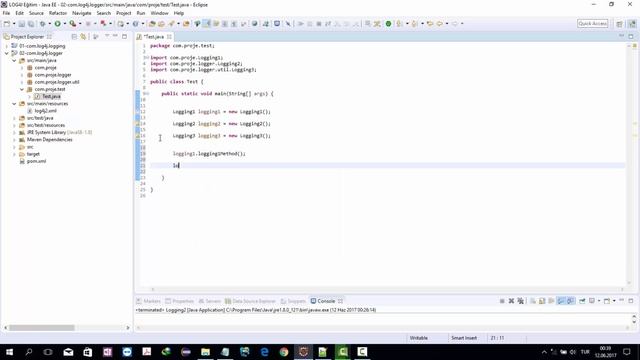Switch to the Servers tab
Viewport: 640px width, 360px height.
tap(209, 301)
